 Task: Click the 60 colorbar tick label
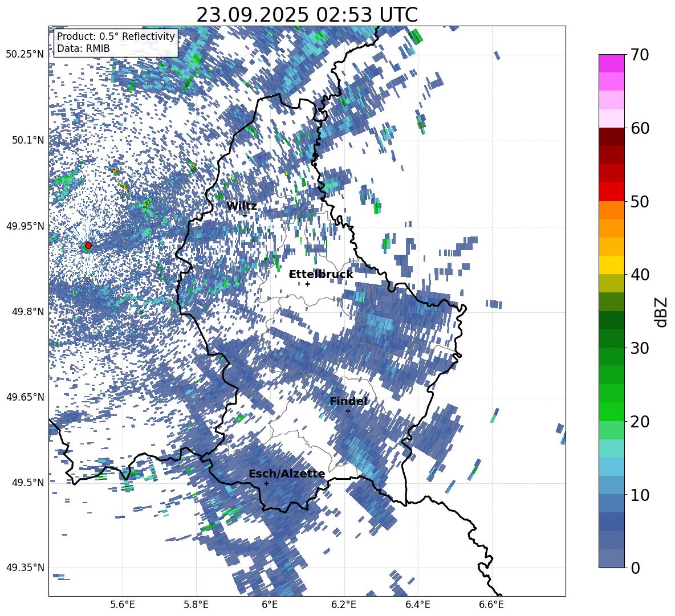[x=639, y=128]
